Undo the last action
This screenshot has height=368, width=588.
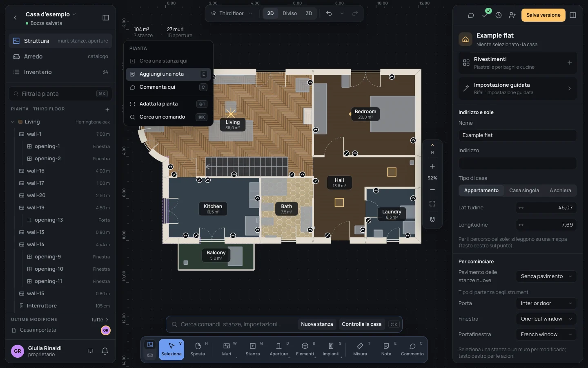pyautogui.click(x=329, y=13)
